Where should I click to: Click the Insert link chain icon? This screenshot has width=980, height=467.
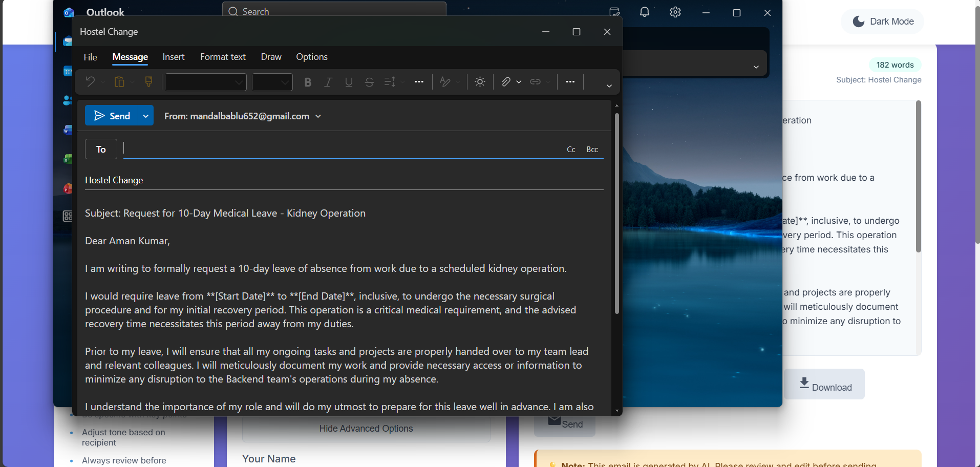(535, 82)
